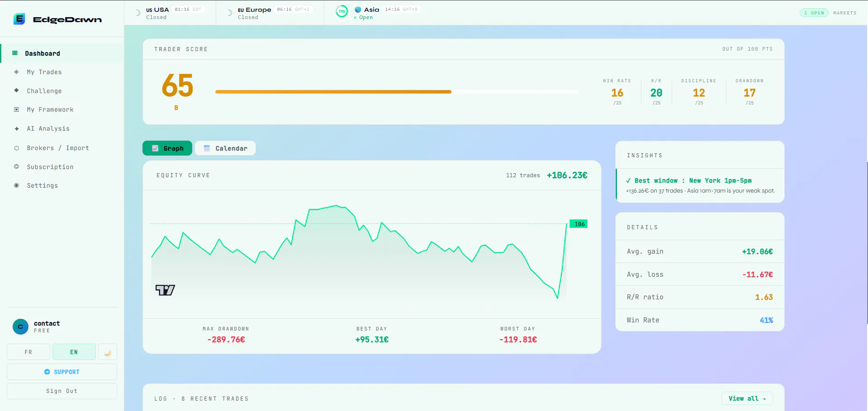The width and height of the screenshot is (868, 411).
Task: Click Best window New York 1pm-5pm insight
Action: 700,185
